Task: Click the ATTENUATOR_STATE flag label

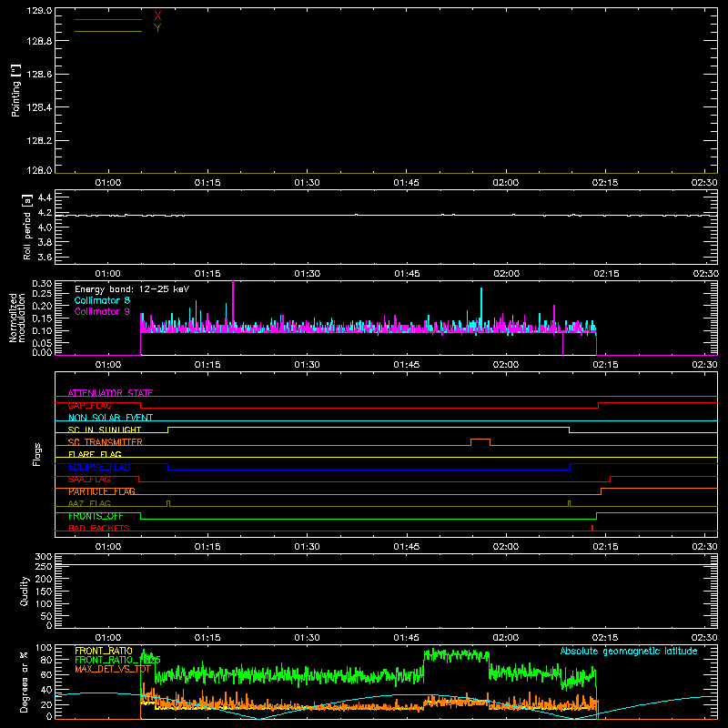Action: [110, 393]
